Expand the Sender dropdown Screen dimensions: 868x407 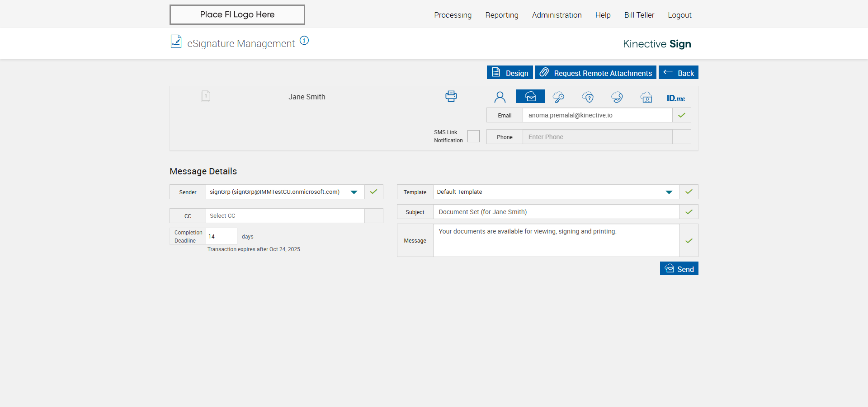(x=354, y=192)
